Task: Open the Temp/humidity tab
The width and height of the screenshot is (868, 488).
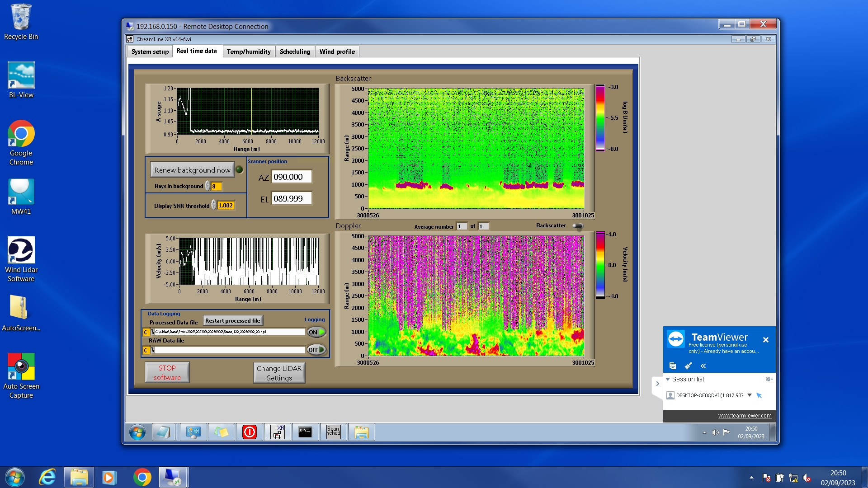Action: [249, 52]
